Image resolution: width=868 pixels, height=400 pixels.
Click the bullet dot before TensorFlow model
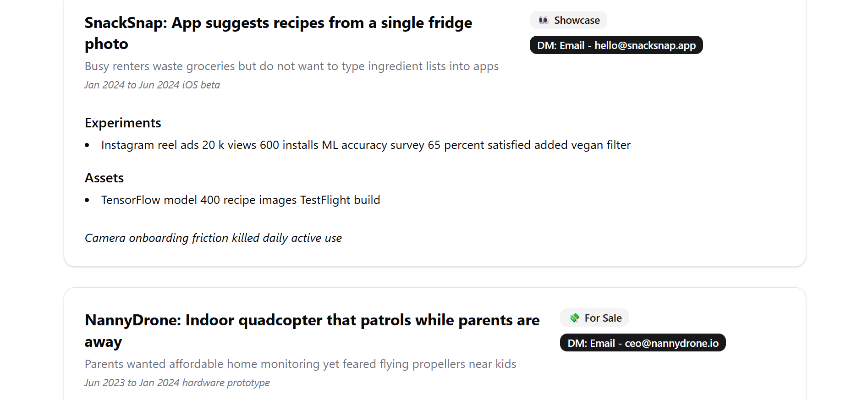pos(87,200)
